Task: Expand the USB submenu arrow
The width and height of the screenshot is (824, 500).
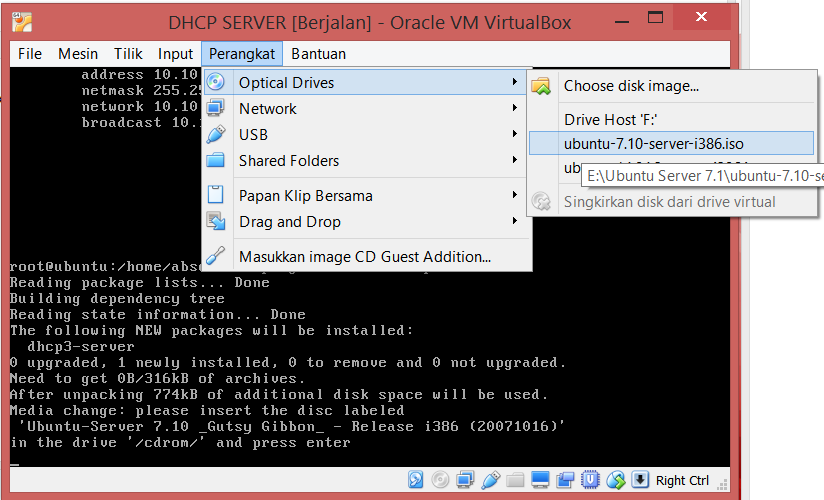Action: pyautogui.click(x=514, y=134)
